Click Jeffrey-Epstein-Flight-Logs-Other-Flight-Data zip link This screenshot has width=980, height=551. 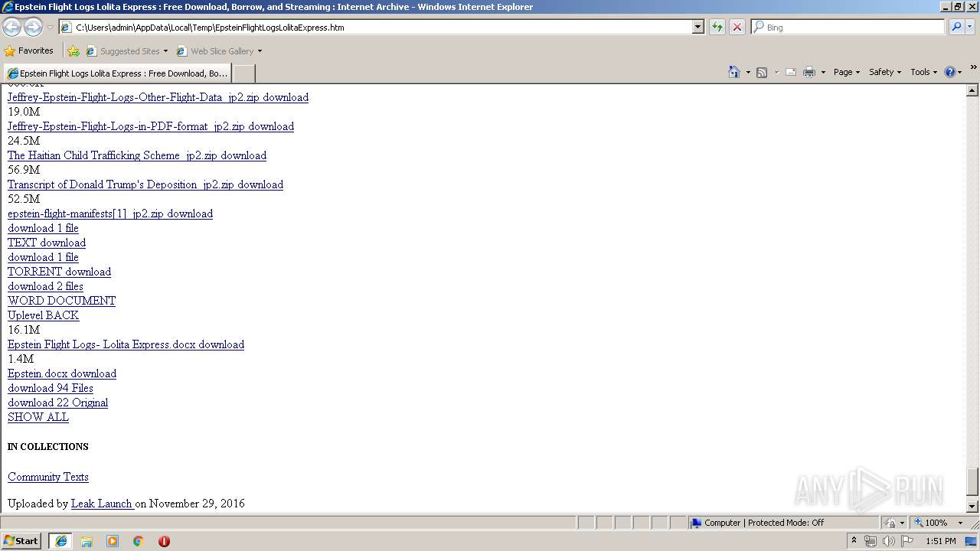coord(158,97)
